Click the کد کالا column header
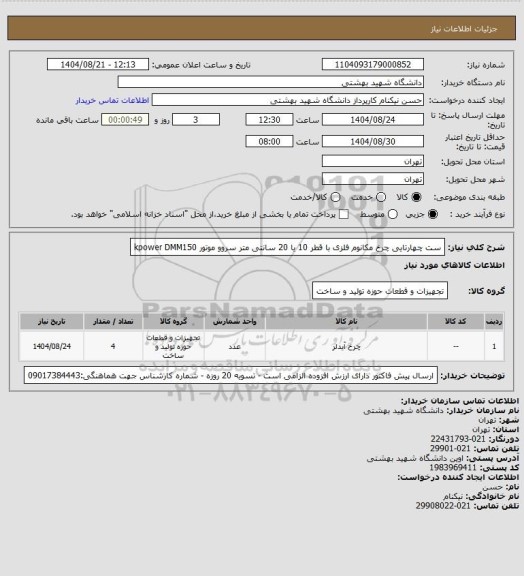The height and width of the screenshot is (576, 524). pos(456,321)
